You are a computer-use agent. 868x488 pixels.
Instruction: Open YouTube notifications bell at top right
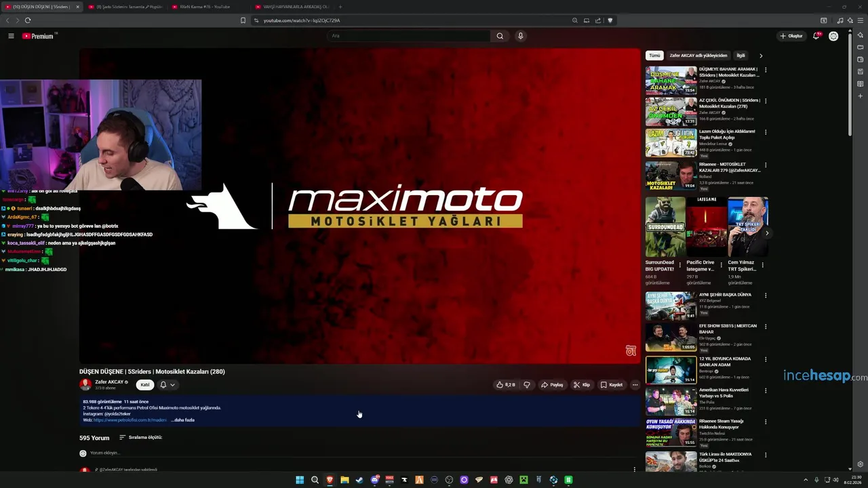816,36
